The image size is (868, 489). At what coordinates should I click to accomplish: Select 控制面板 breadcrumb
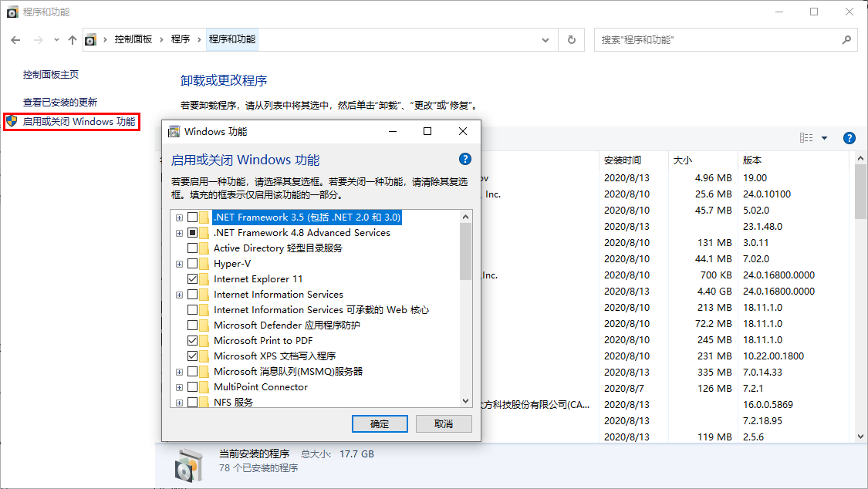(x=133, y=39)
